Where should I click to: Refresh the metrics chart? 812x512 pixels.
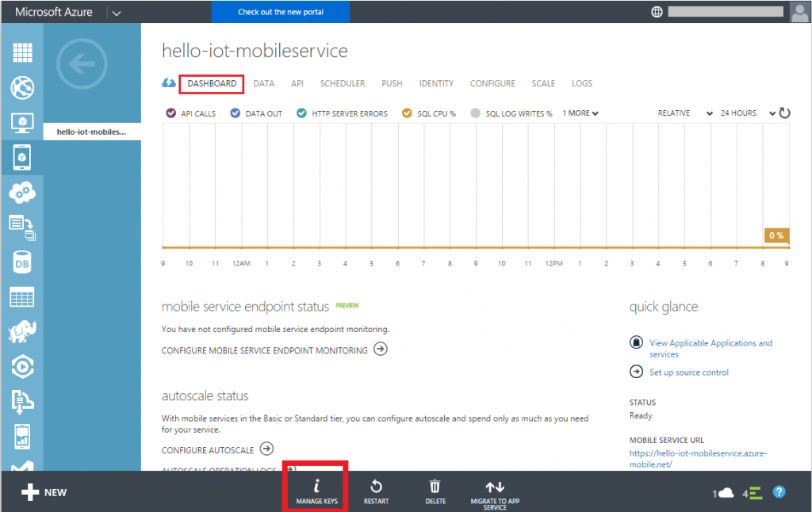pyautogui.click(x=784, y=113)
